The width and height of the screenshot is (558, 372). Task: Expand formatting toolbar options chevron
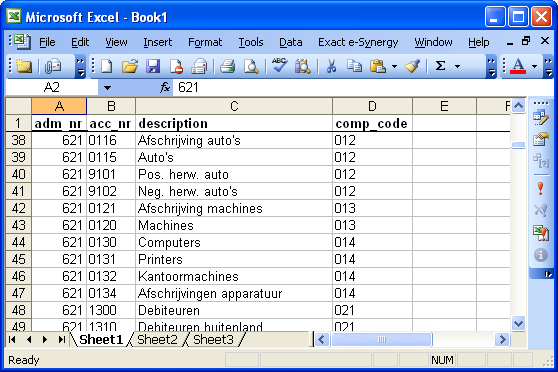[x=548, y=66]
